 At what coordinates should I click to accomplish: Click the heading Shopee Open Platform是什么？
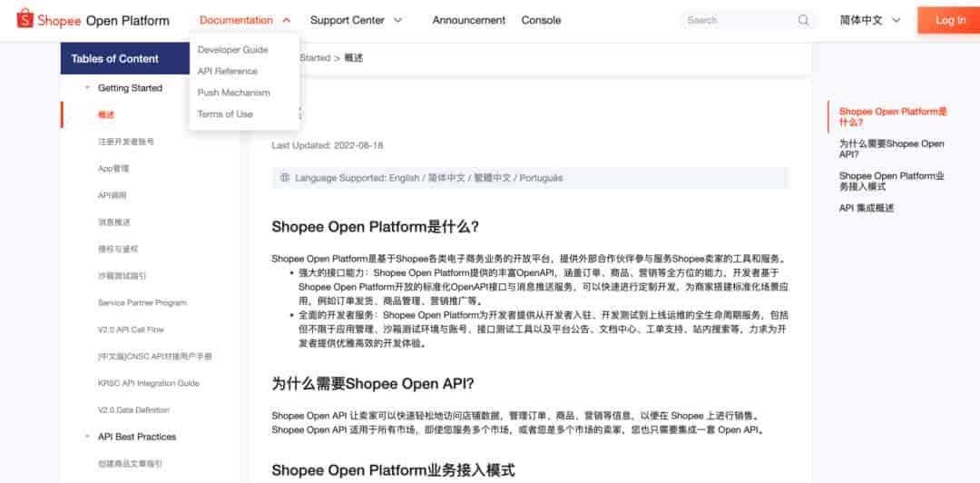coord(376,226)
